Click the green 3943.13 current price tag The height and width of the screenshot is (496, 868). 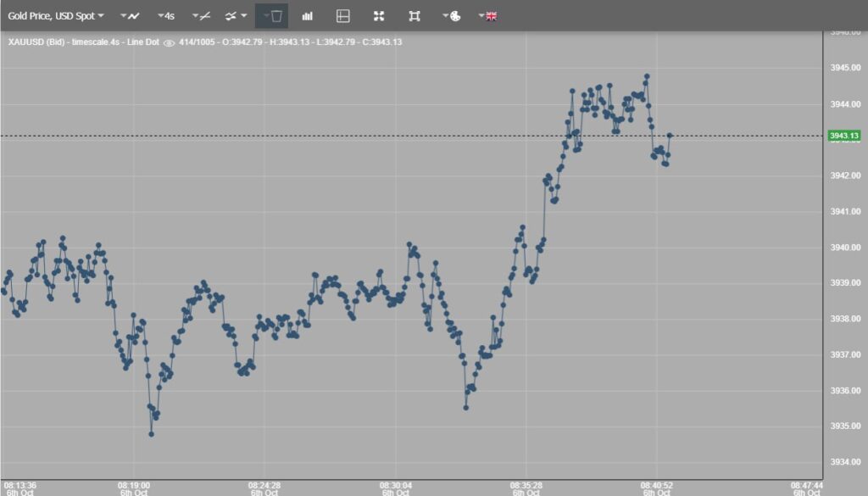[x=844, y=136]
